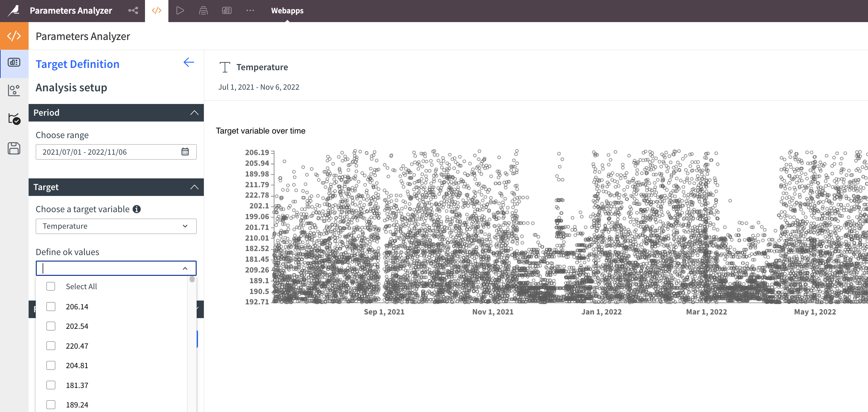Open the flow icon in the top bar
The height and width of the screenshot is (412, 868).
click(133, 10)
